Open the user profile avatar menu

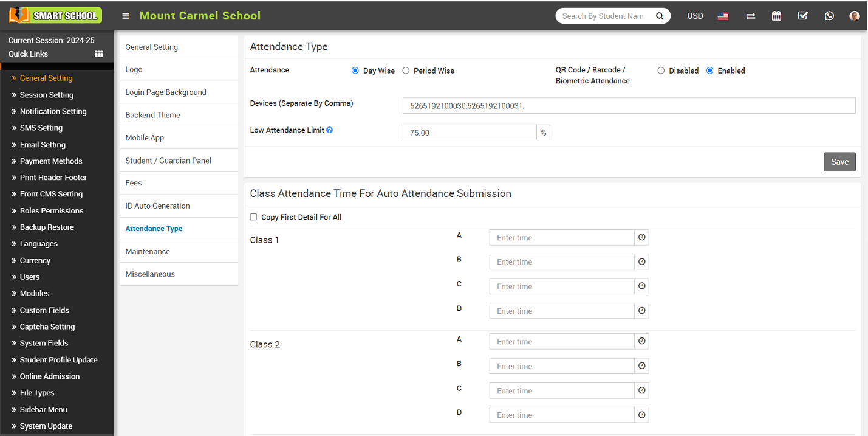(x=855, y=16)
